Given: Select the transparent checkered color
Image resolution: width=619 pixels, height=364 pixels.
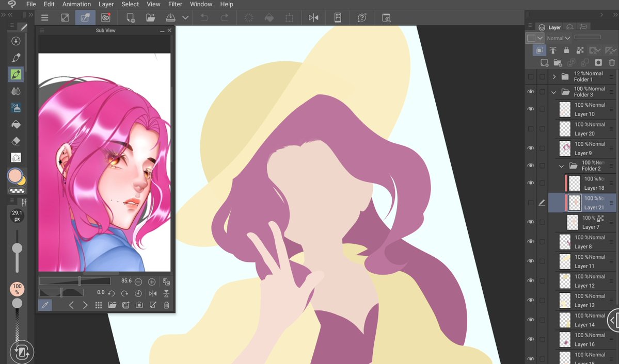Looking at the screenshot, I should pyautogui.click(x=17, y=191).
